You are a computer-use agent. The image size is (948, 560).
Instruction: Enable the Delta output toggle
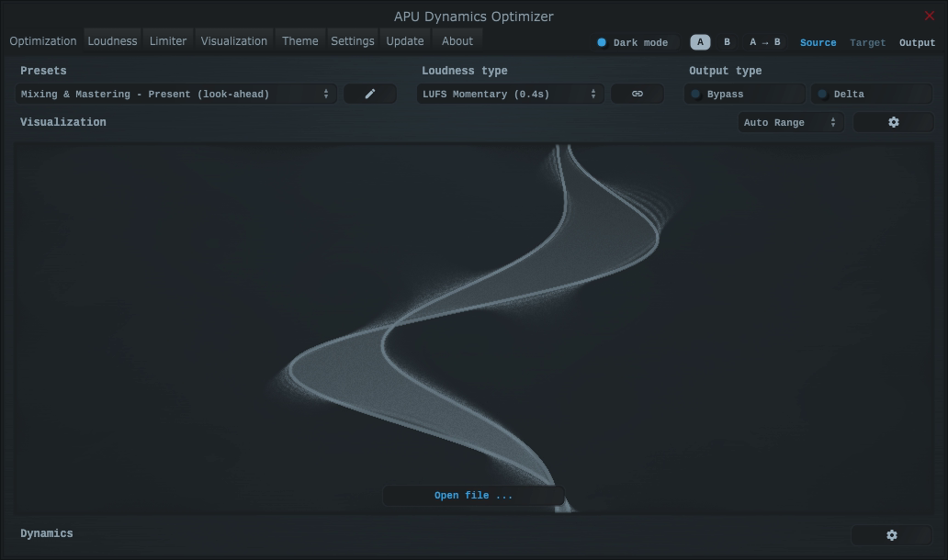872,94
